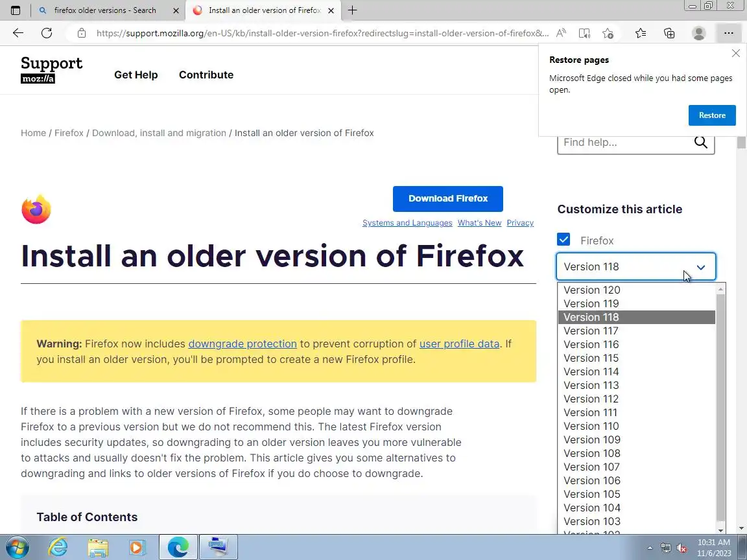This screenshot has height=560, width=747.
Task: Open Immersive Reader icon
Action: [584, 33]
